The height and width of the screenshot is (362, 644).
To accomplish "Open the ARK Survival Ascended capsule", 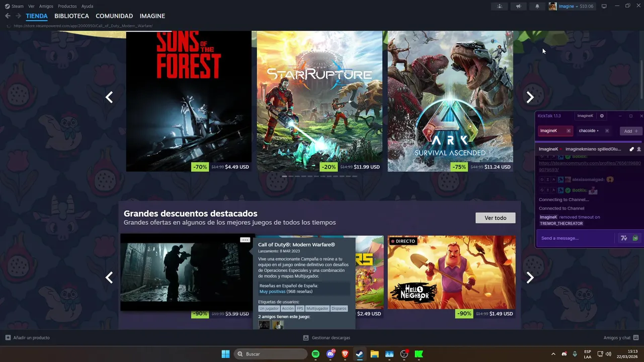I will click(450, 101).
